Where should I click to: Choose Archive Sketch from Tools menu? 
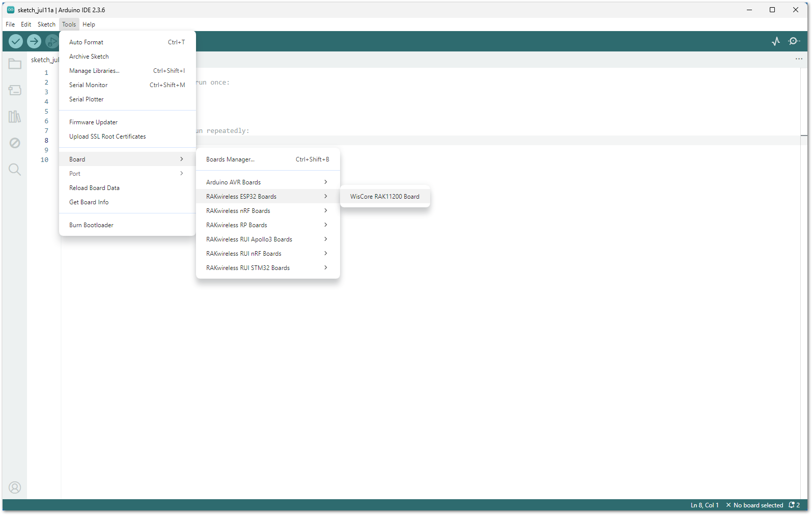coord(127,57)
